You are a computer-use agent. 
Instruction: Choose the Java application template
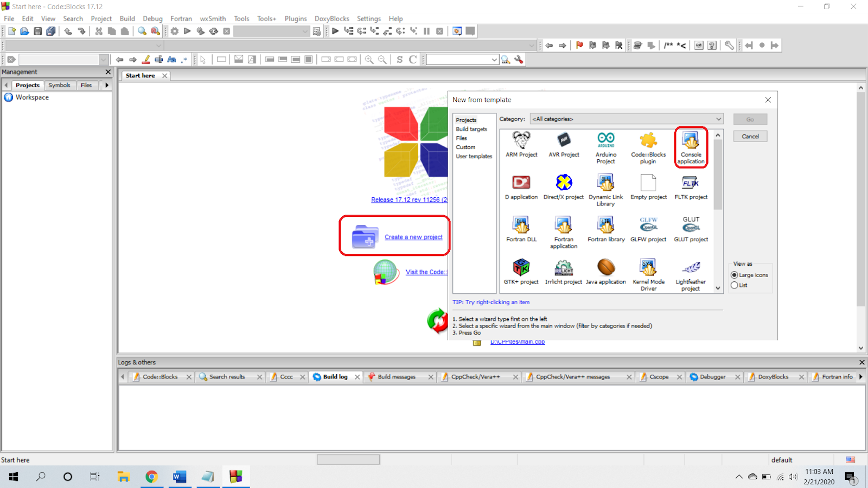pos(606,272)
